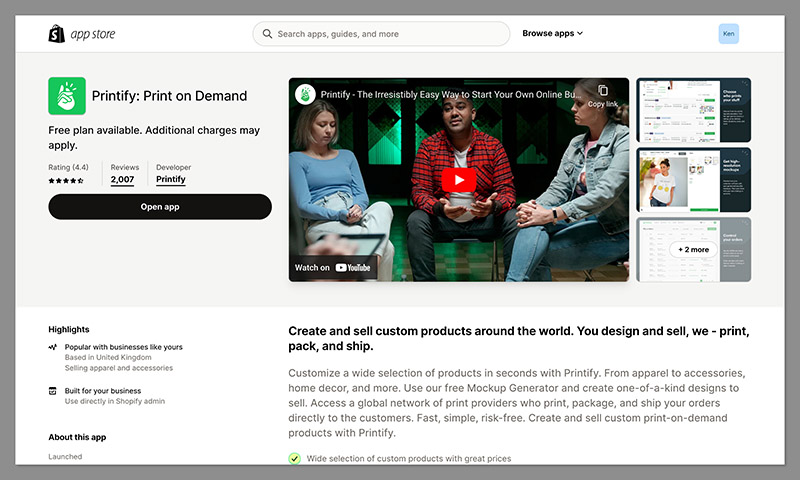
Task: Click the Shopify app store logo
Action: click(82, 34)
